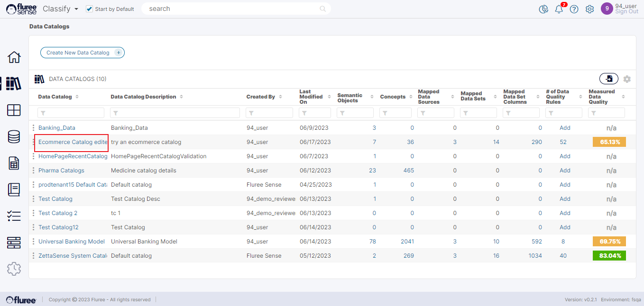Open the Home icon in sidebar

[14, 57]
